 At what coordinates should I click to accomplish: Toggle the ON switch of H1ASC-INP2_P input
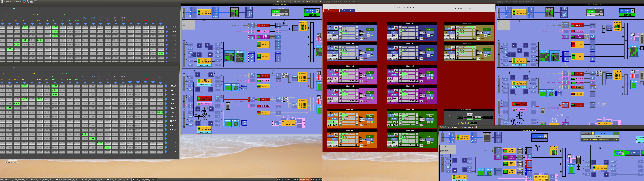(x=396, y=28)
